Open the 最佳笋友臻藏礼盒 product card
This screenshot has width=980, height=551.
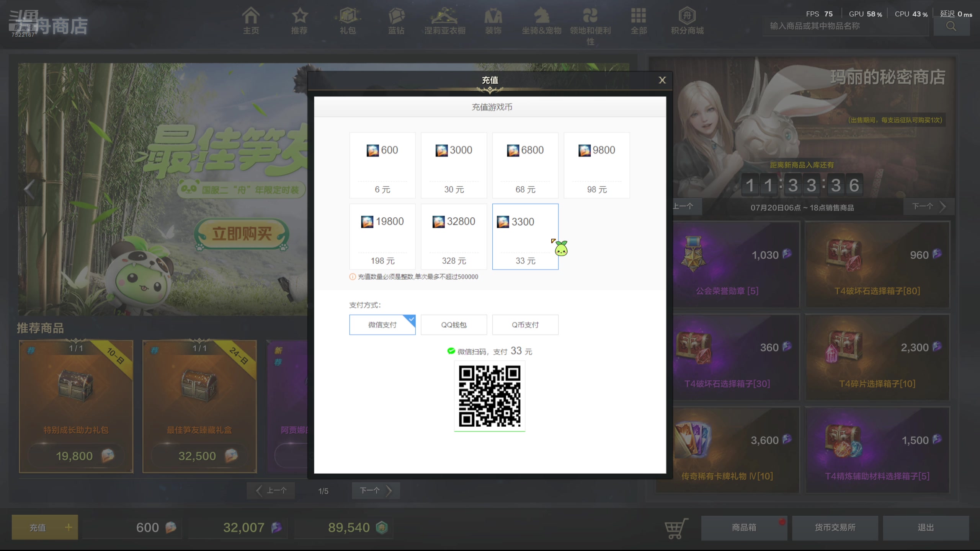coord(199,406)
